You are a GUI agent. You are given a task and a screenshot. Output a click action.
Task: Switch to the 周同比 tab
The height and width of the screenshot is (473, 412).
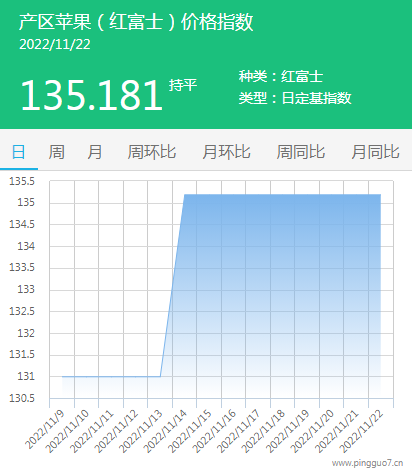(301, 152)
